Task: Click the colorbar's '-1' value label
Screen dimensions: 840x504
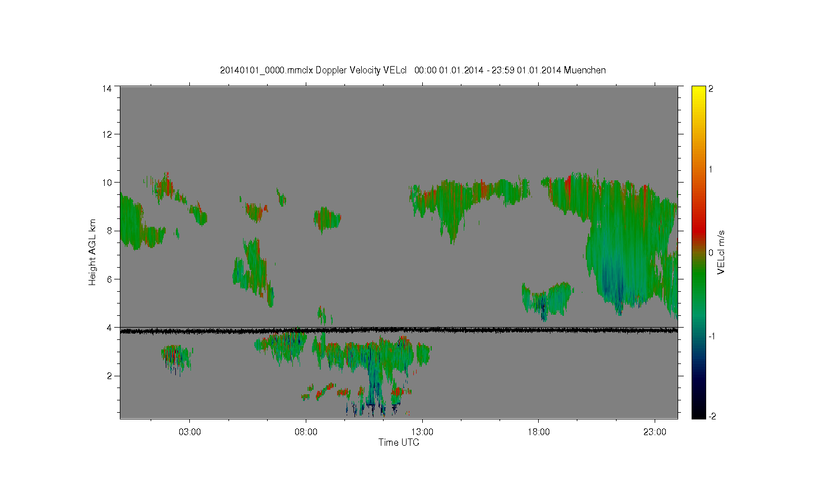Action: pyautogui.click(x=711, y=336)
